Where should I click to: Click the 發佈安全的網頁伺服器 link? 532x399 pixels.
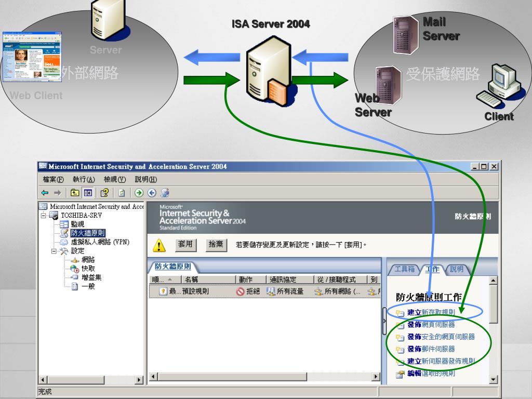tap(441, 337)
